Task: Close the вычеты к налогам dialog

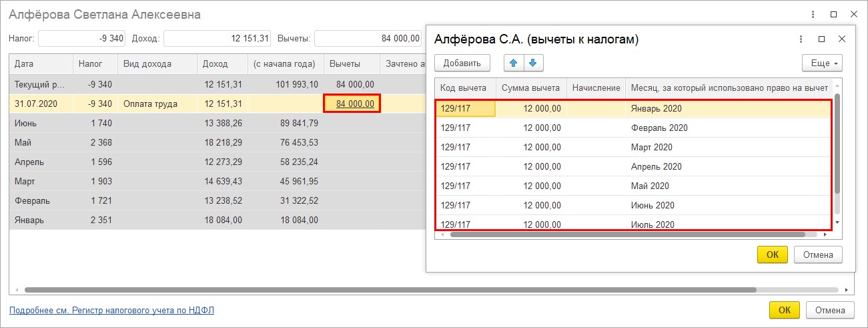Action: (x=842, y=39)
